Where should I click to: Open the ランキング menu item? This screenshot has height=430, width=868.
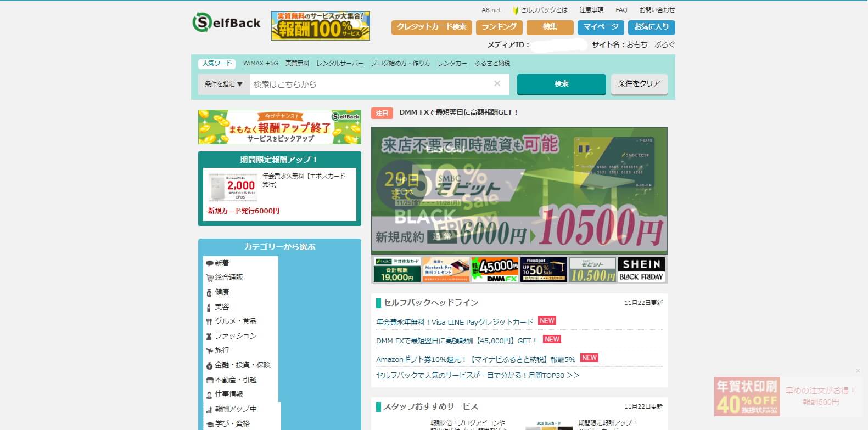(x=499, y=27)
